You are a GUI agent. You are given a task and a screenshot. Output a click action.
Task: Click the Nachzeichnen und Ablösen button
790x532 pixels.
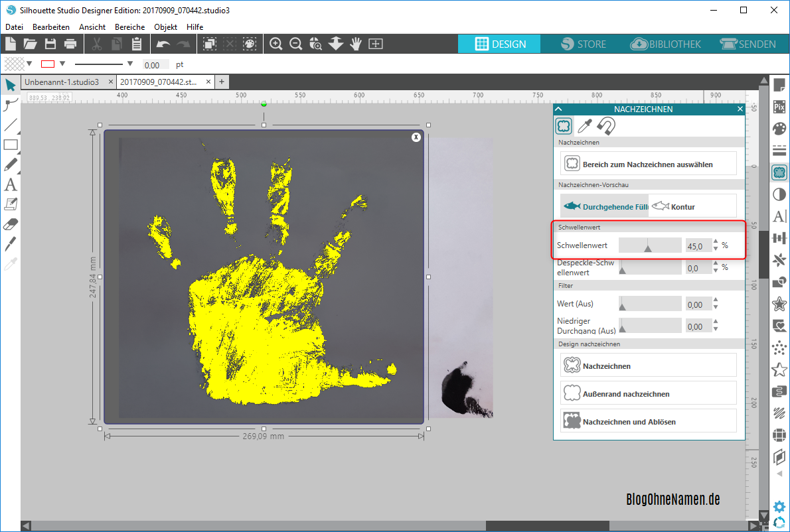click(x=648, y=421)
